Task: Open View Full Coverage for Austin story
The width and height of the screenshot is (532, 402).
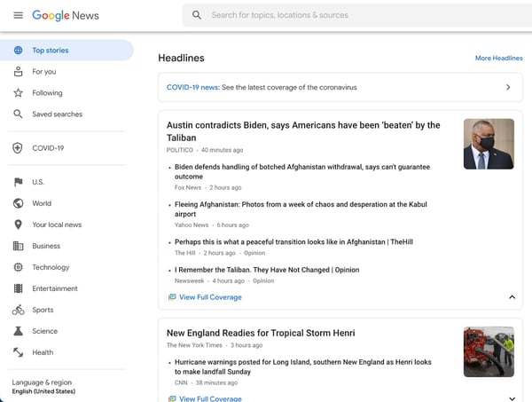Action: 210,297
